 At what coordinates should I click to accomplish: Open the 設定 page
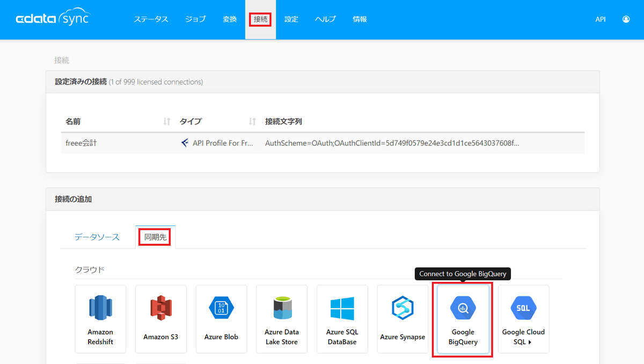[291, 19]
